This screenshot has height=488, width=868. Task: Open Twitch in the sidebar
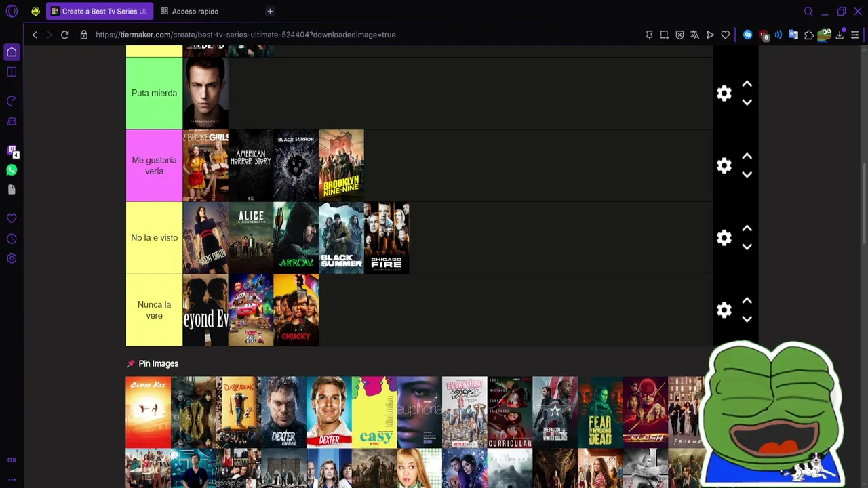pos(12,150)
